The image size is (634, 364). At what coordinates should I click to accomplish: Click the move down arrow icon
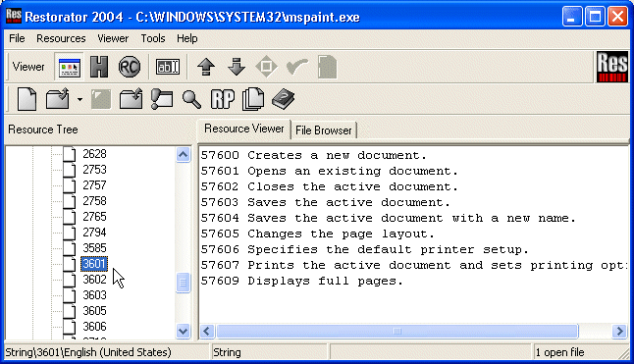(237, 67)
